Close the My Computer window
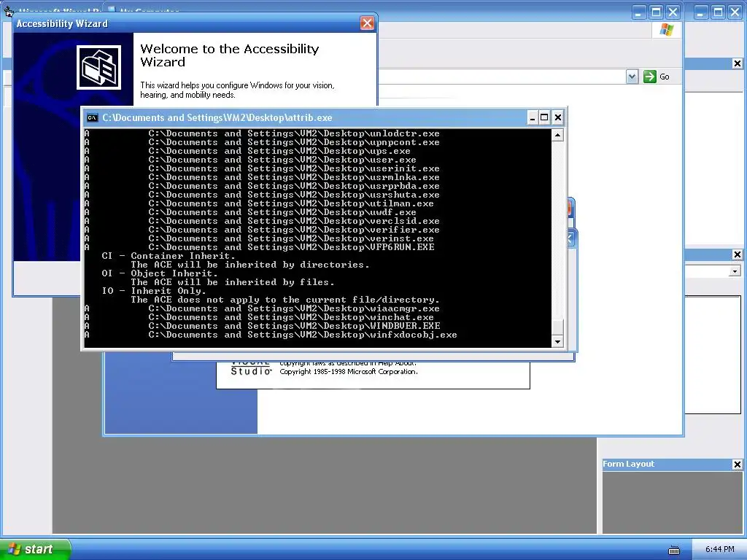The height and width of the screenshot is (560, 747). 673,12
